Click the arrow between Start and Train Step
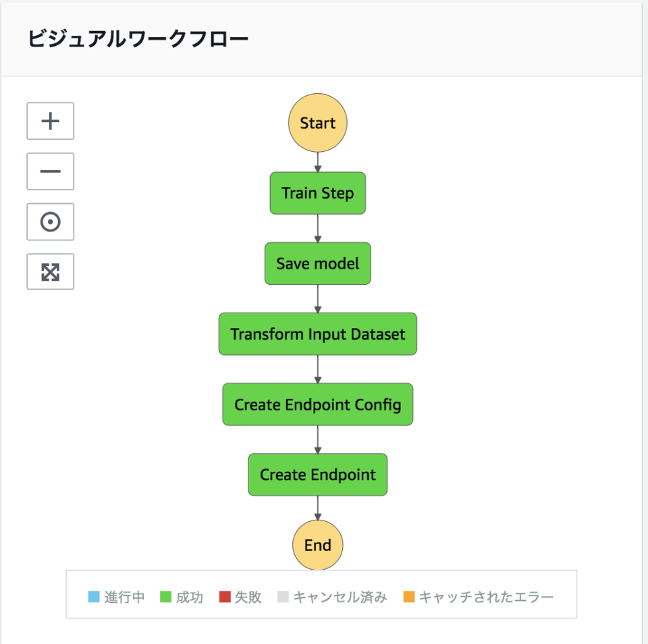 pos(317,159)
